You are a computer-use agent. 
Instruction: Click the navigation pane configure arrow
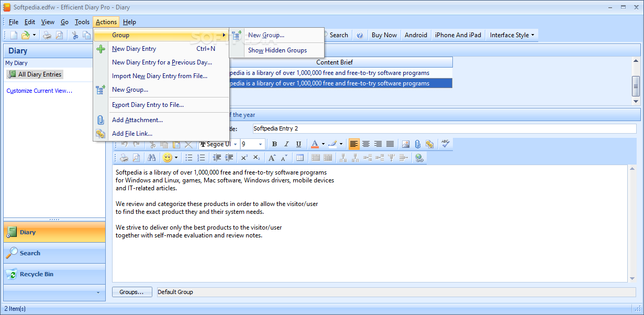[x=98, y=292]
